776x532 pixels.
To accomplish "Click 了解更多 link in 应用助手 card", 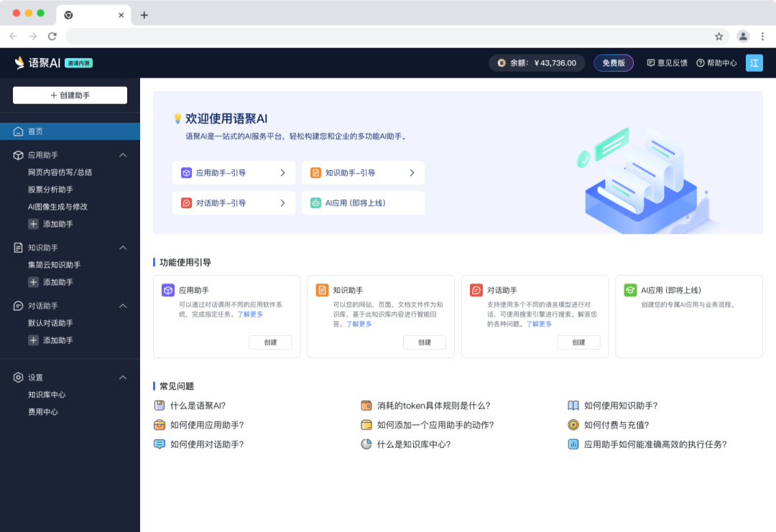I will click(250, 314).
